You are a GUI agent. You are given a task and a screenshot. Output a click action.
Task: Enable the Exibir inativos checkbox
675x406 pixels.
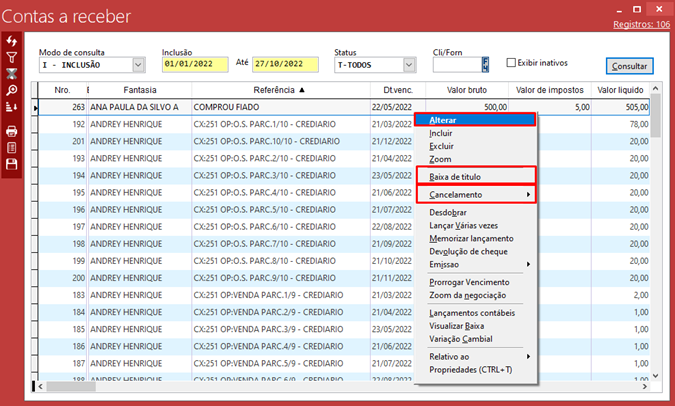tap(511, 62)
